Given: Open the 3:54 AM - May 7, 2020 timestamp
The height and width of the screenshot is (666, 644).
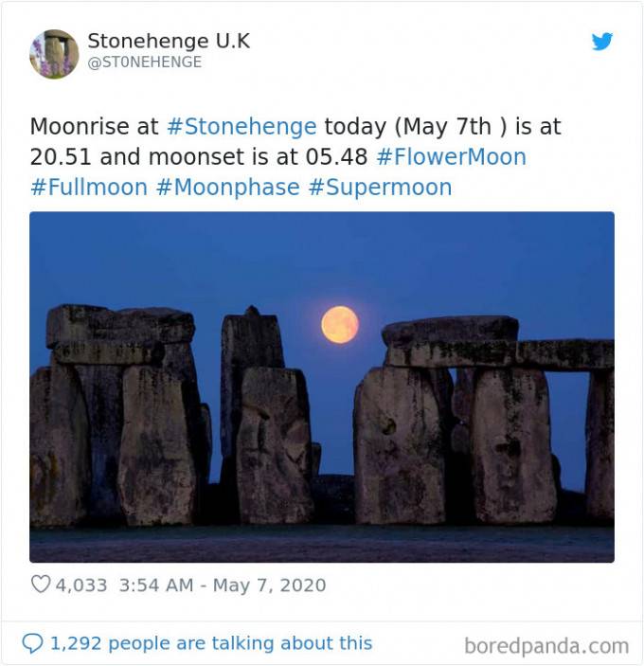Looking at the screenshot, I should coord(223,585).
